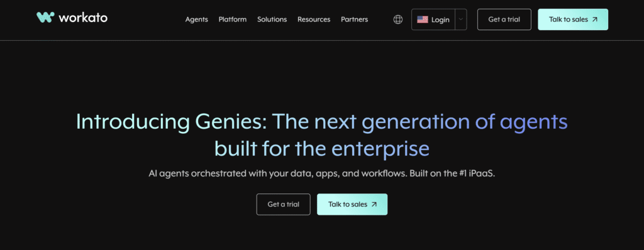Click the Introducing Genies headline line
Screen dimensions: 644x250
(322, 121)
